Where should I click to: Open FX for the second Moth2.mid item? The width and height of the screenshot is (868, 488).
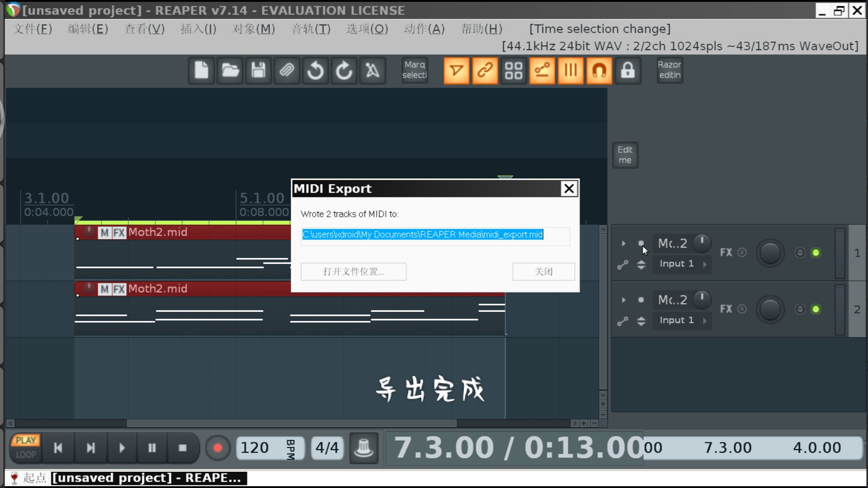pos(119,289)
